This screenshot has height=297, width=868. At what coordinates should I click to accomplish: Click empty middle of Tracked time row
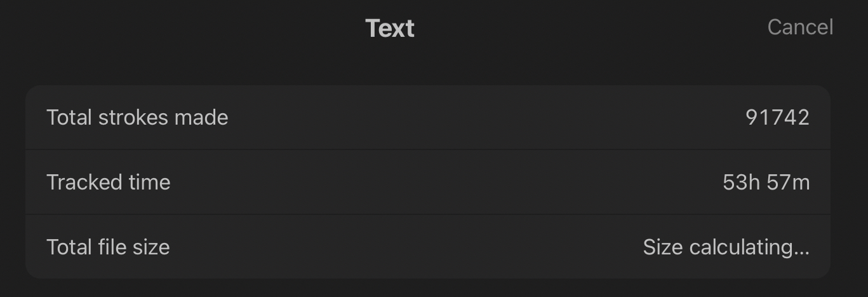click(444, 183)
